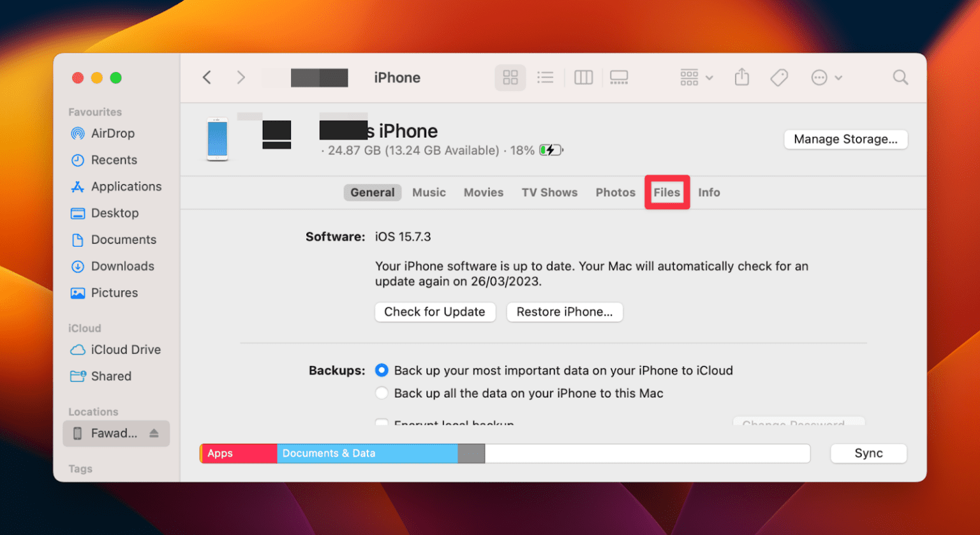The image size is (980, 535).
Task: Switch to list view
Action: 546,78
